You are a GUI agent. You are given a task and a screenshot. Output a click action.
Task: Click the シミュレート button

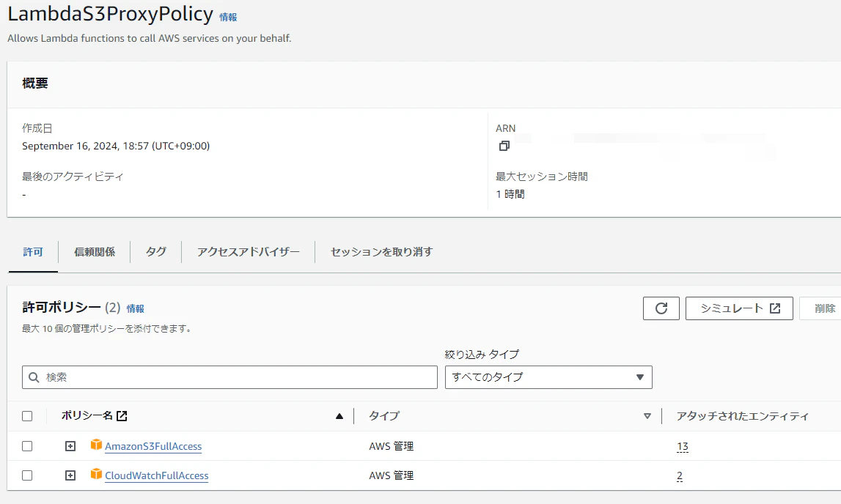point(739,308)
